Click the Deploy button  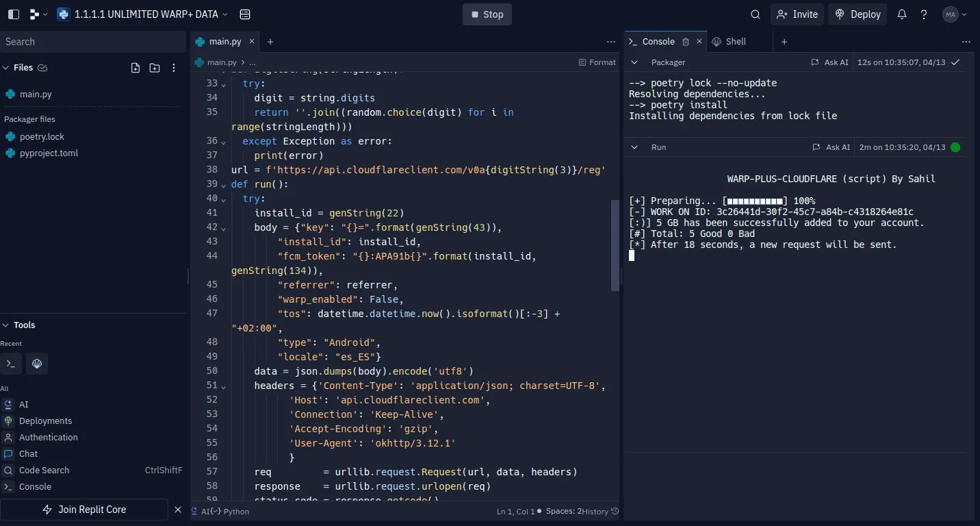[857, 14]
